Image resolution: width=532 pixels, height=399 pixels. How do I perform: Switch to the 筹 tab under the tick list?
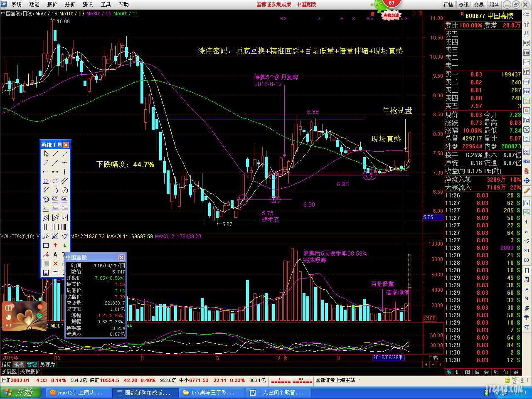(516, 372)
